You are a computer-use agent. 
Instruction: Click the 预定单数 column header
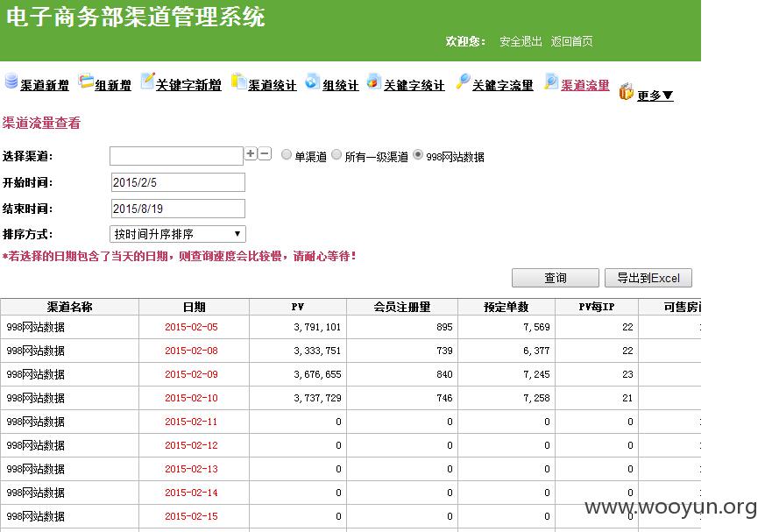(x=506, y=307)
